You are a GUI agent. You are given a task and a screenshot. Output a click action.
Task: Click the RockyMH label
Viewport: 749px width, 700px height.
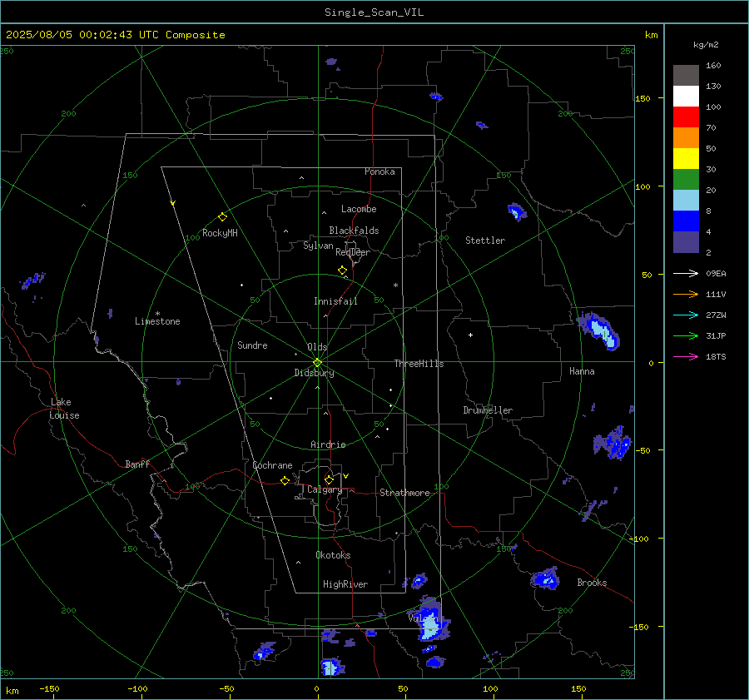point(220,233)
